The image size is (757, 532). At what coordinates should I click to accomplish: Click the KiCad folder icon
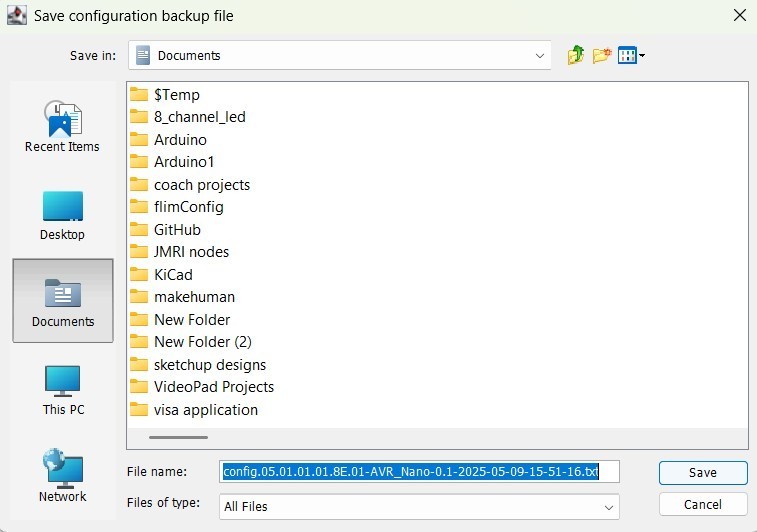[x=139, y=274]
